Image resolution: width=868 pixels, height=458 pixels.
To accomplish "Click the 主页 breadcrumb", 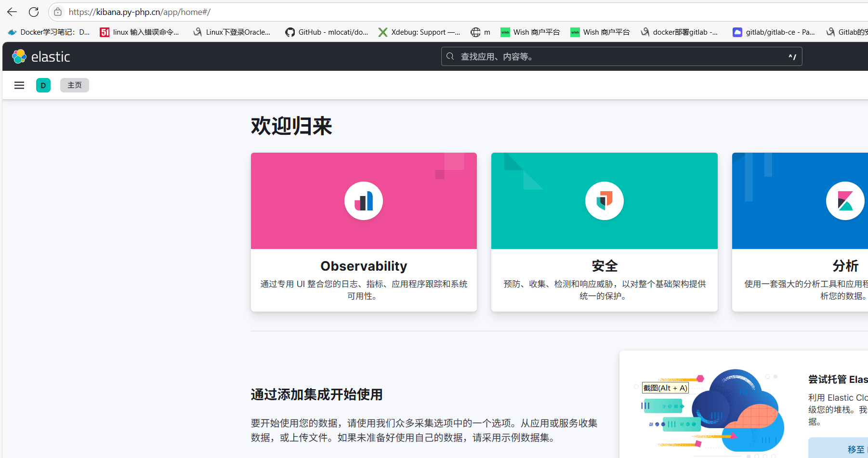I will (x=75, y=85).
